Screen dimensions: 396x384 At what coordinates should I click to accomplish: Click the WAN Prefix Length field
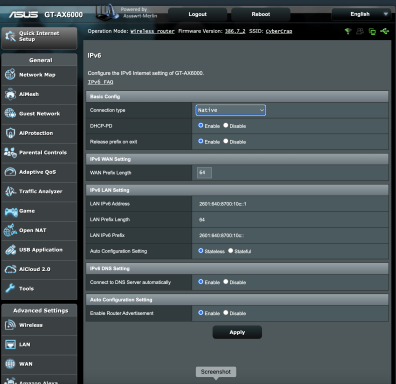click(204, 172)
